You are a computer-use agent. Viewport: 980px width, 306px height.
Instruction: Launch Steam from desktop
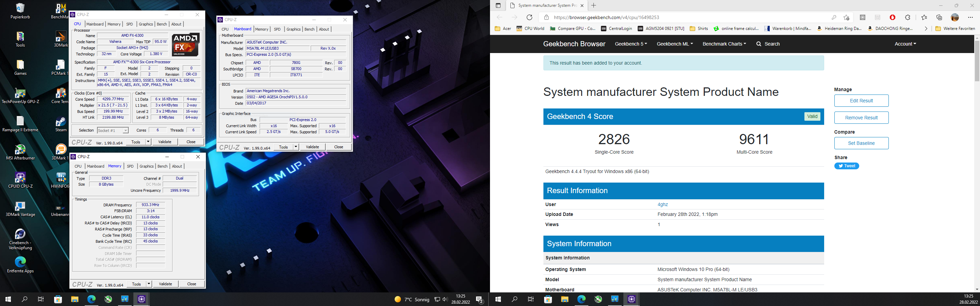[61, 124]
